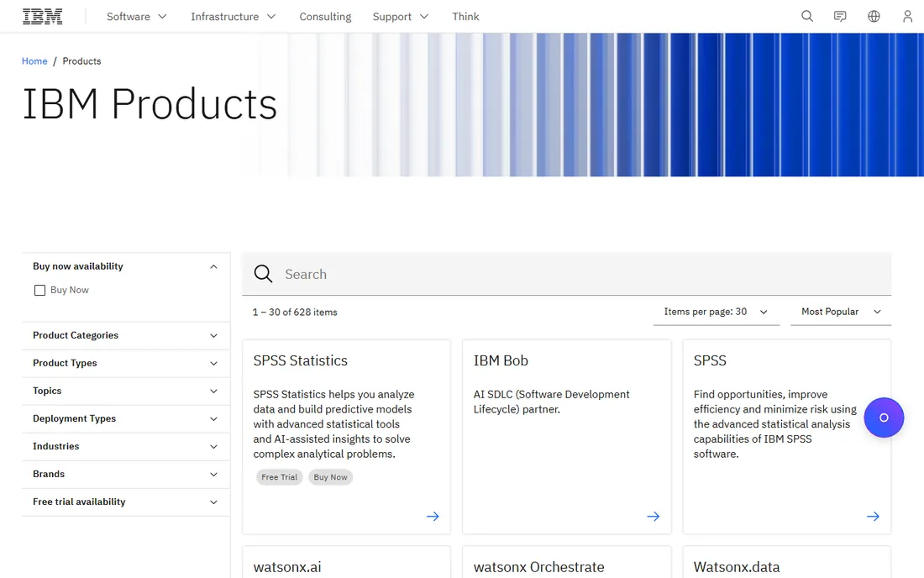Click the IBM logo in the header
Viewport: 924px width, 578px height.
coord(43,17)
